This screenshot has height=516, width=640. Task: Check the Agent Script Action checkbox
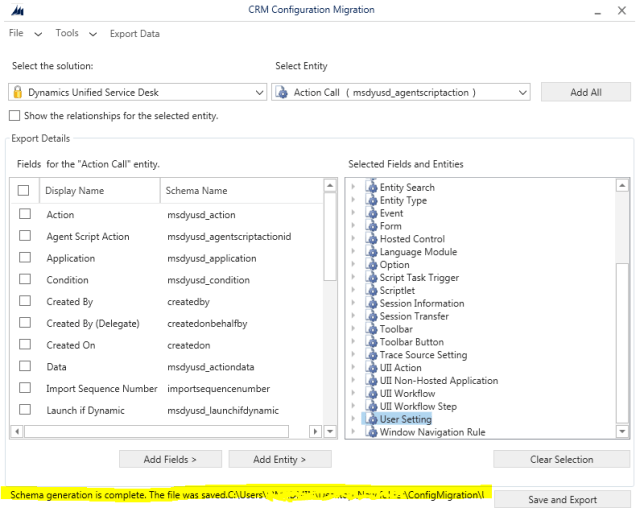(x=25, y=236)
